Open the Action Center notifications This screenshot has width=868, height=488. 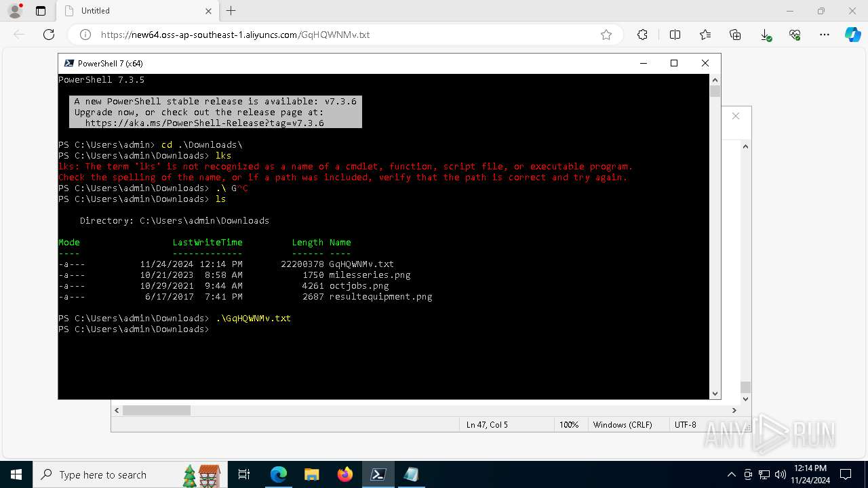coord(846,474)
